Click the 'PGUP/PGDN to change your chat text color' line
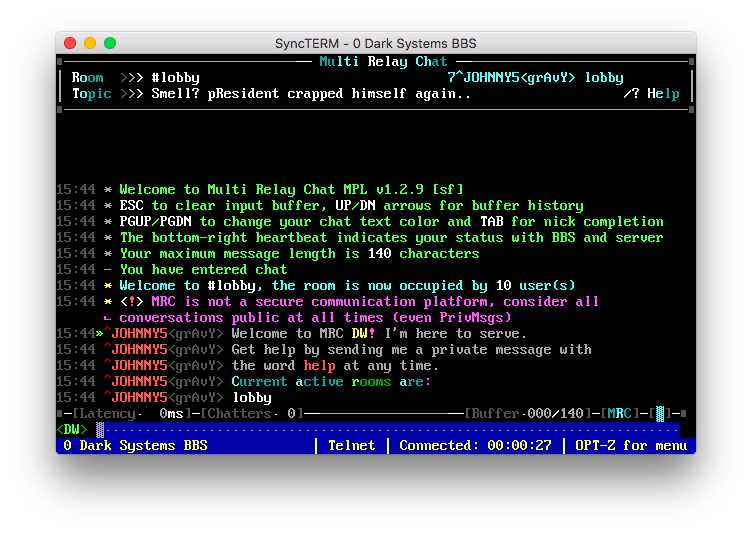 click(391, 221)
